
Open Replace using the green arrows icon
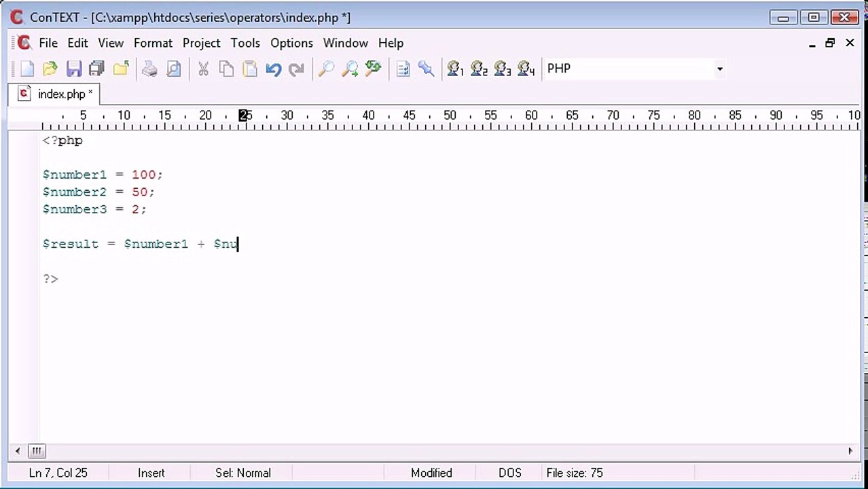click(373, 69)
